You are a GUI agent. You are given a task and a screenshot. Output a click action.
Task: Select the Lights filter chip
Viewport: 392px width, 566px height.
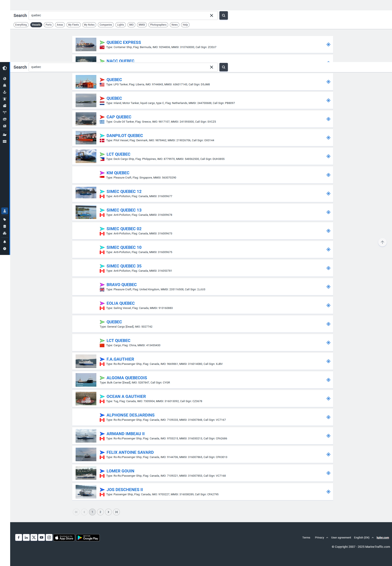[121, 25]
